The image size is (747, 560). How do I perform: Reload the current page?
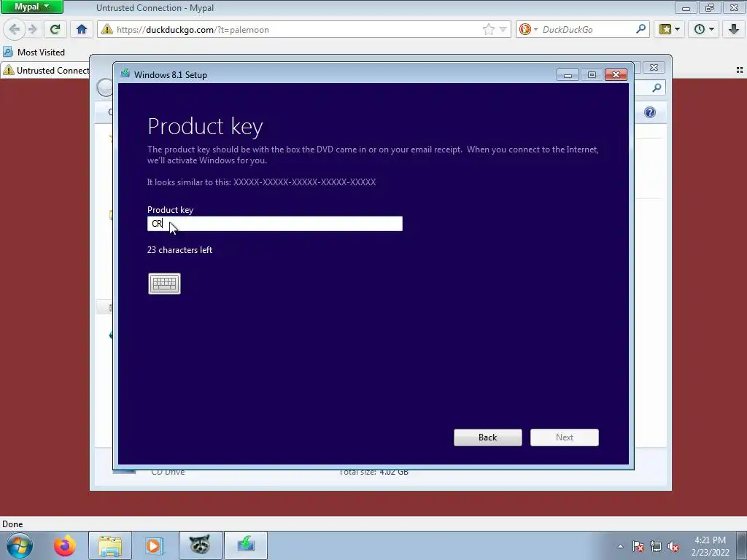(x=55, y=29)
